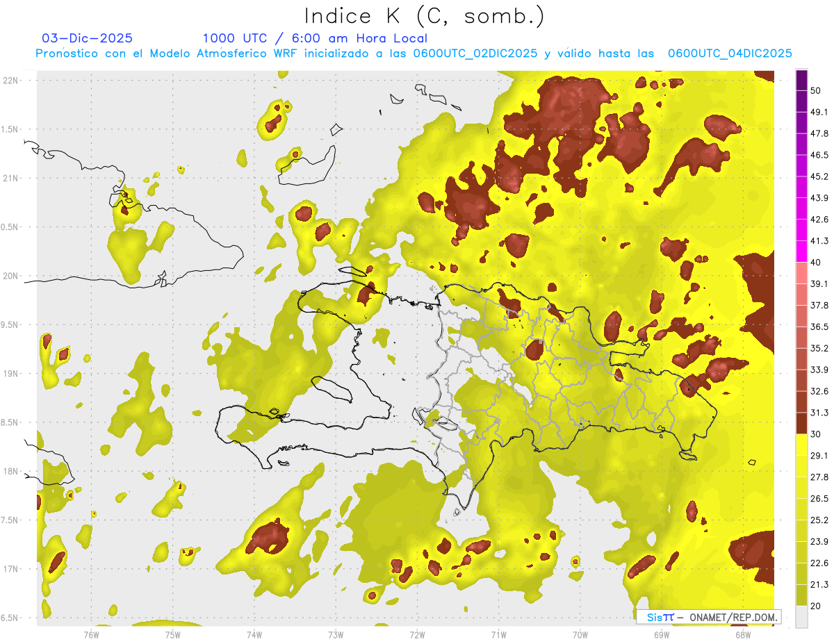Click the '42.6' color scale label
Viewport: 834px width, 644px height.
tap(819, 220)
